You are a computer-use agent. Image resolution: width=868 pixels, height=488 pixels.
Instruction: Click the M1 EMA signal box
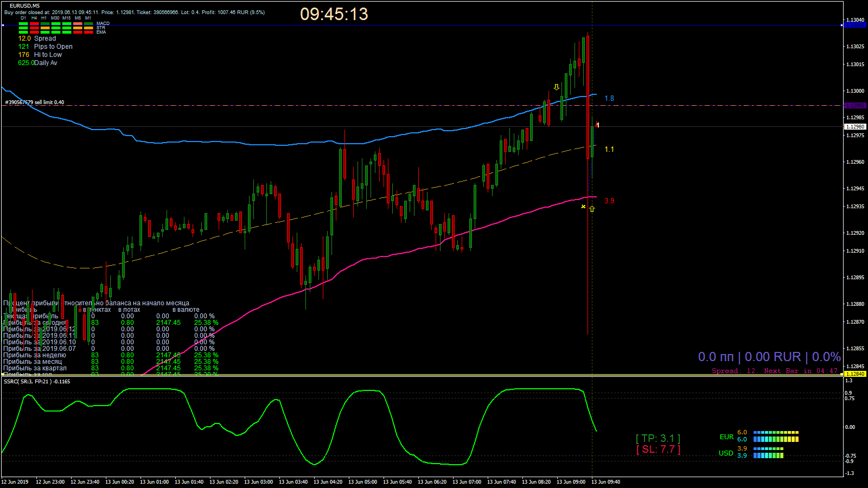coord(88,33)
